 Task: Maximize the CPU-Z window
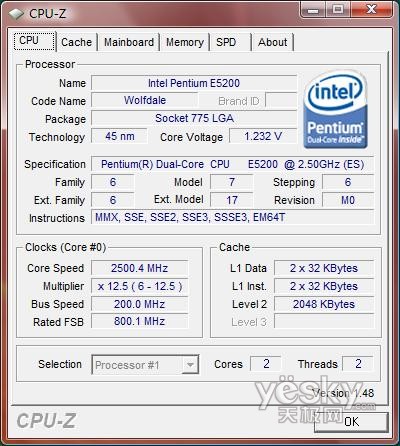(338, 10)
